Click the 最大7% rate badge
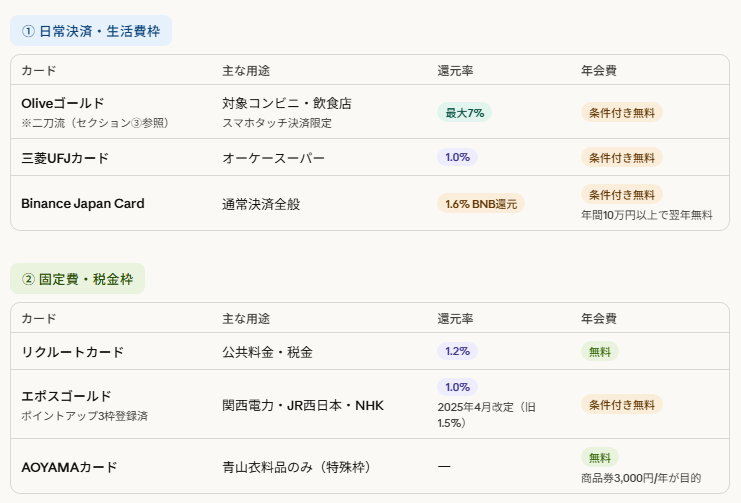 pyautogui.click(x=464, y=112)
